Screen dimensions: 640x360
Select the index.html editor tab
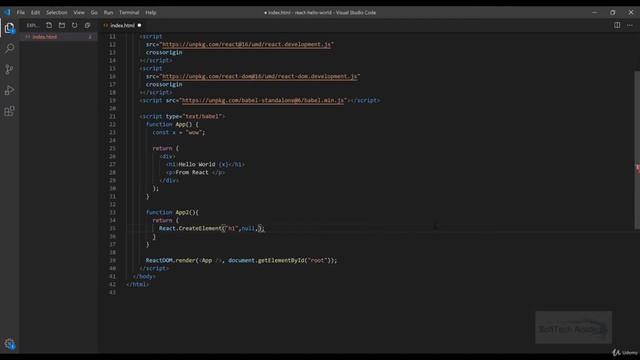pyautogui.click(x=122, y=25)
